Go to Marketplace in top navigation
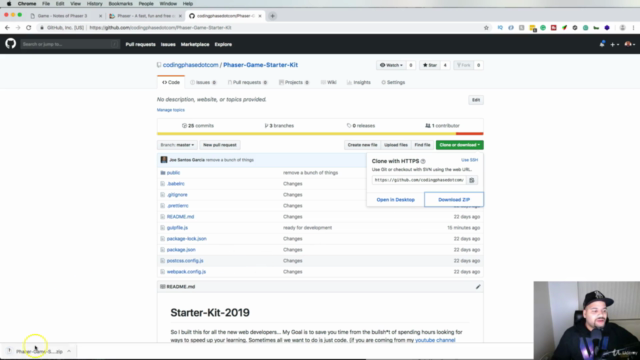The height and width of the screenshot is (360, 640). click(195, 44)
